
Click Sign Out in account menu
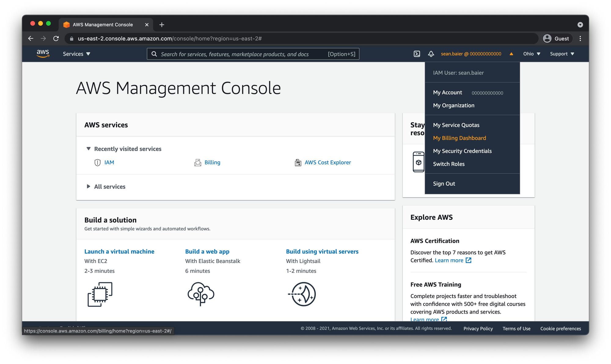click(x=444, y=184)
